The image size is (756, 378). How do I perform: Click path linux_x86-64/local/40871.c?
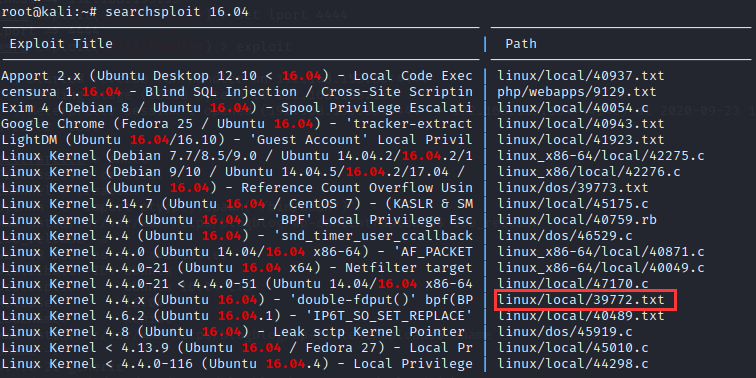point(601,251)
